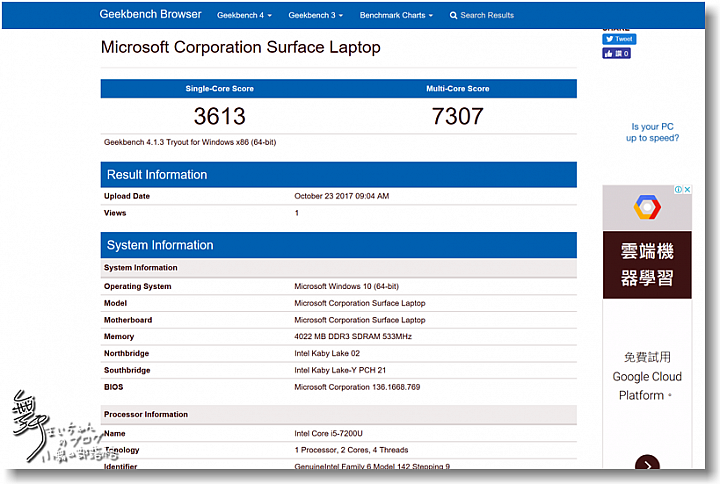Open the 雲端機器學習 ad banner
This screenshot has height=484, width=720.
pyautogui.click(x=647, y=265)
